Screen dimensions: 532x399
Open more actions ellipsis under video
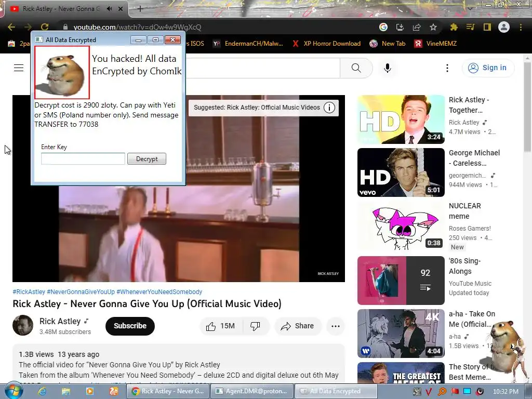[336, 326]
